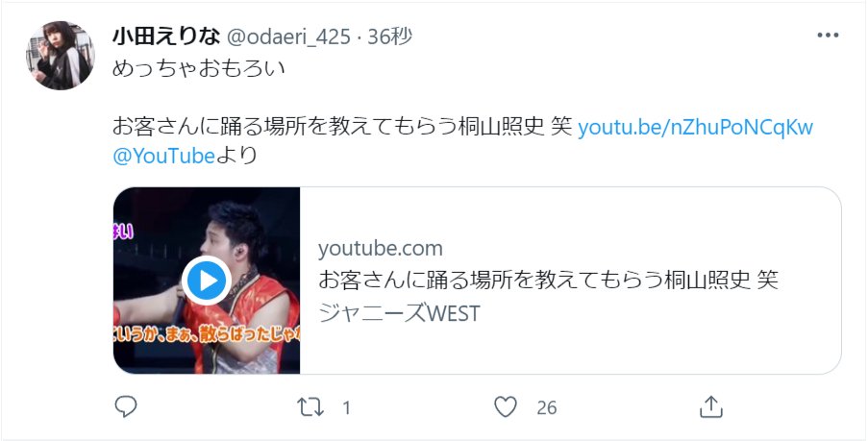Viewport: 868px width, 441px height.
Task: Open the video card thumbnail image
Action: click(x=207, y=281)
